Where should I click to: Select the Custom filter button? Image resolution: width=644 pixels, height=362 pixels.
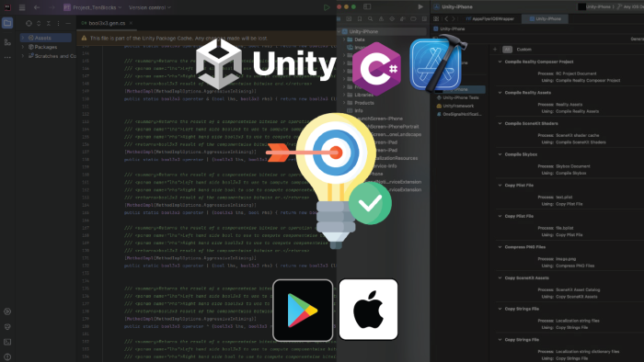[524, 50]
